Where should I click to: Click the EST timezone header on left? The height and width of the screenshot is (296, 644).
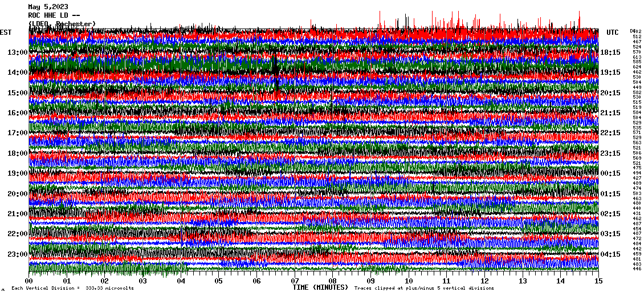[6, 33]
